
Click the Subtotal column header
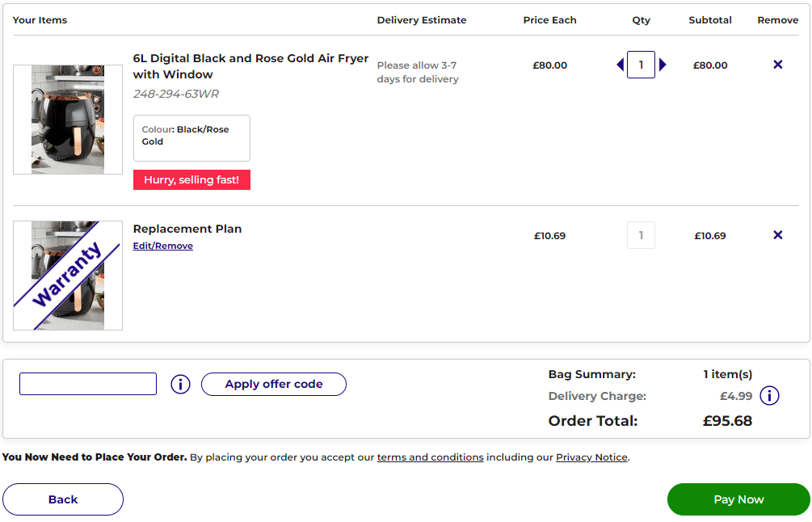[x=710, y=20]
